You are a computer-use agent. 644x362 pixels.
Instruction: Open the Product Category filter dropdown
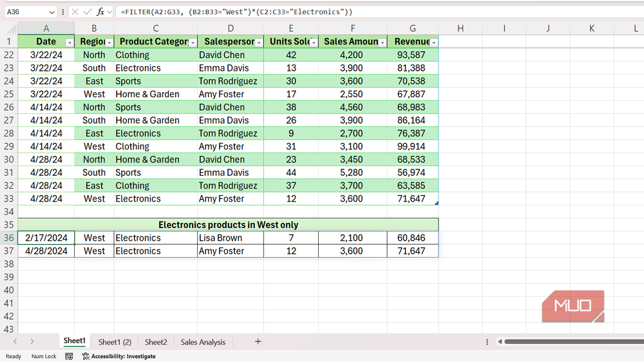pos(193,43)
